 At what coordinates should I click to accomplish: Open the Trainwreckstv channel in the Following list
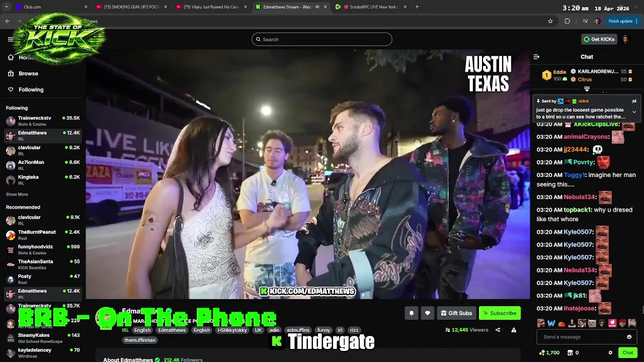(43, 121)
